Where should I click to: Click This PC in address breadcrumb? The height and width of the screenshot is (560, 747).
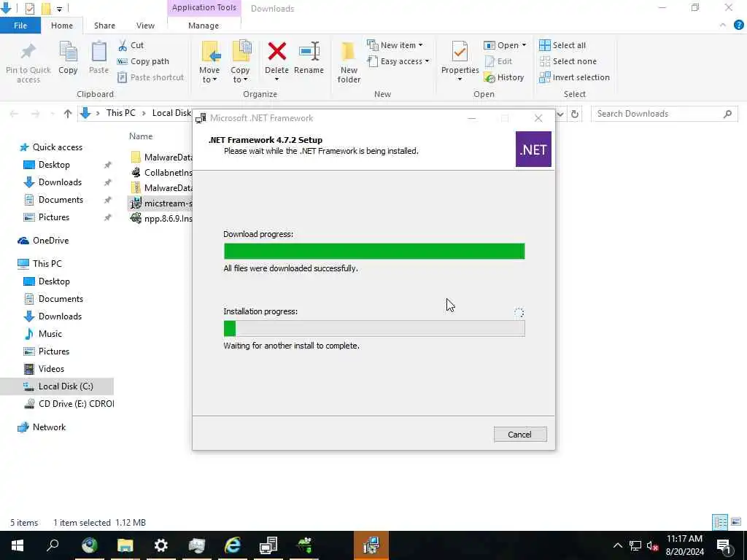click(120, 113)
